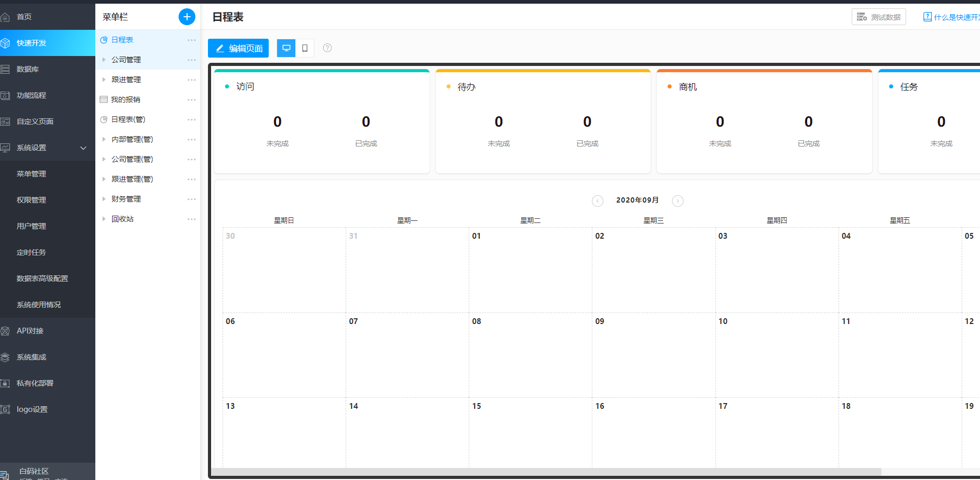980x480 pixels.
Task: Click the pie-chart icon beside 日程表(管)
Action: (x=104, y=119)
